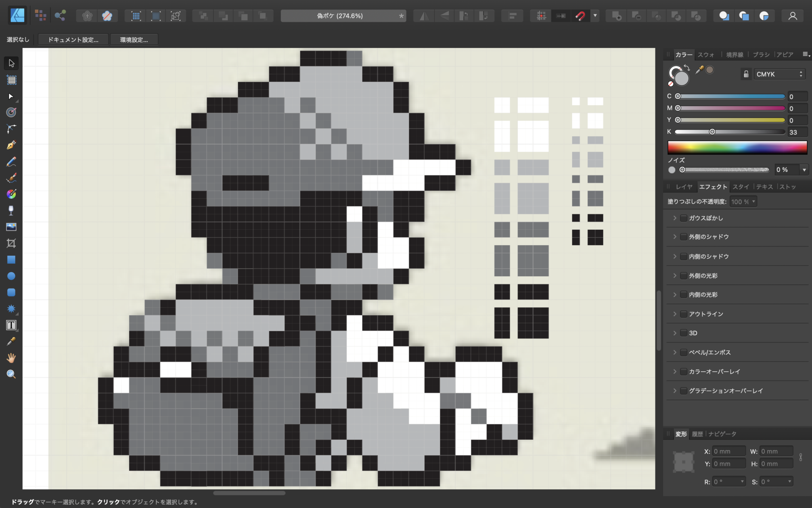This screenshot has width=812, height=508.
Task: Click the K value field showing 33
Action: [x=797, y=132]
